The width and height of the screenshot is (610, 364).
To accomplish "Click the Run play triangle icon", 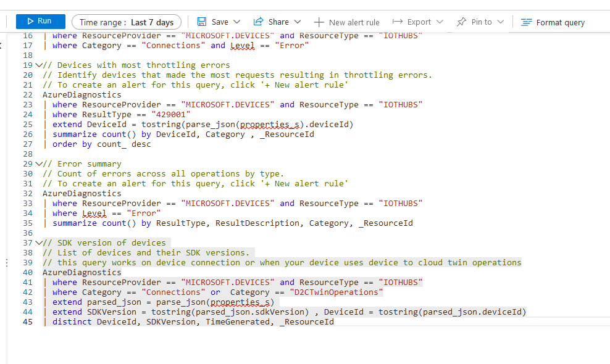I will pos(31,21).
